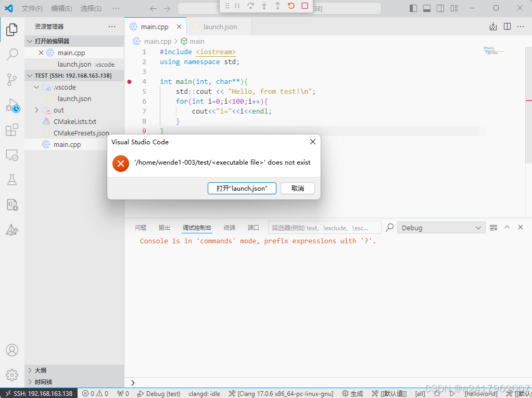532x398 pixels.
Task: Switch to the Ports panel tab
Action: point(253,228)
